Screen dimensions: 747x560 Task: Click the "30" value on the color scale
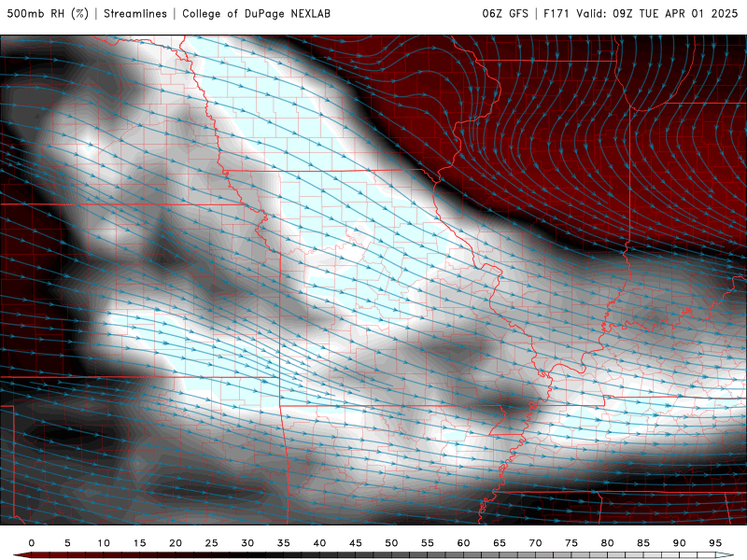[x=247, y=543]
